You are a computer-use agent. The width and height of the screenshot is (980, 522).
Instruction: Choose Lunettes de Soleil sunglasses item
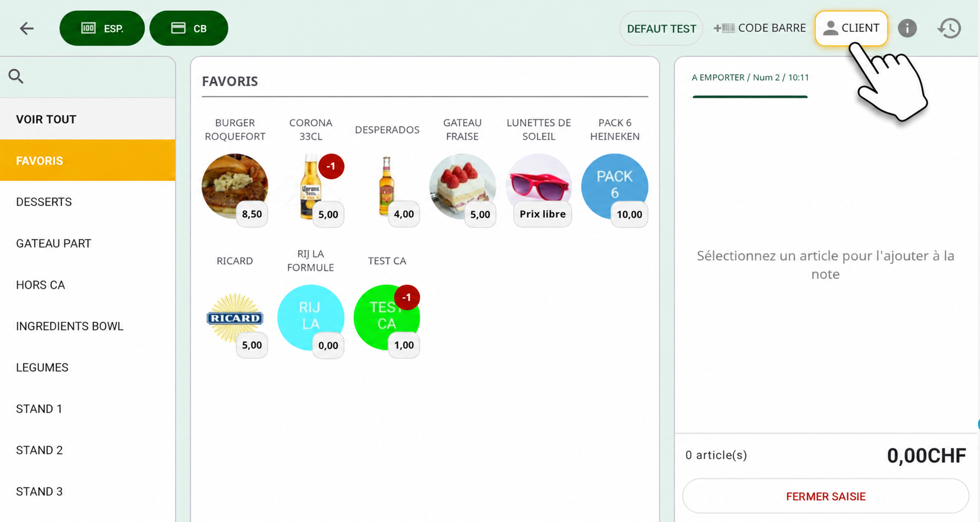[x=538, y=186]
